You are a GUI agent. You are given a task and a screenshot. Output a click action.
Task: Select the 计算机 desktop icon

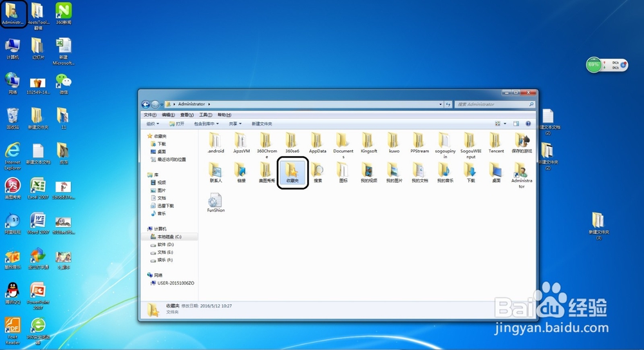[13, 49]
